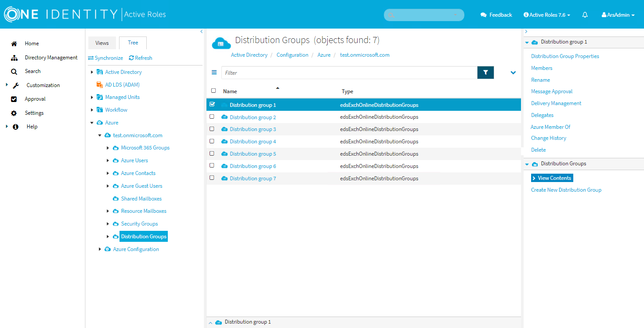Sort by the Name column header
The image size is (644, 328).
pyautogui.click(x=230, y=91)
